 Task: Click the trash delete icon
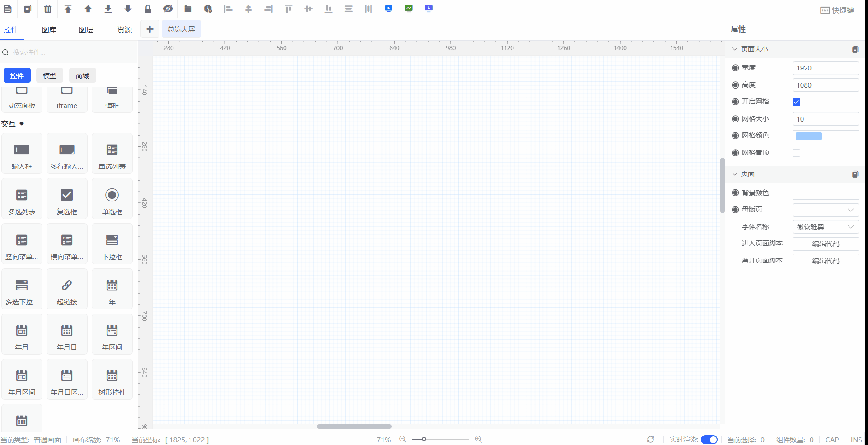click(x=48, y=9)
